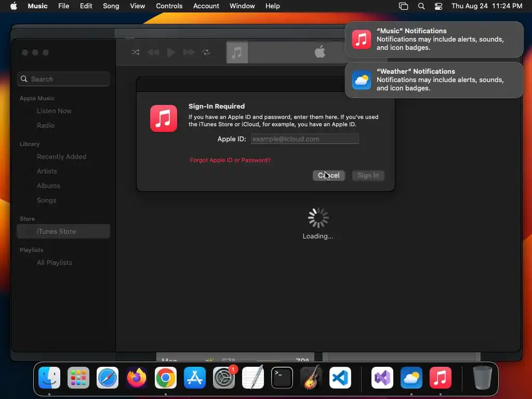Image resolution: width=532 pixels, height=399 pixels.
Task: Open the Music Notifications banner
Action: tap(434, 39)
